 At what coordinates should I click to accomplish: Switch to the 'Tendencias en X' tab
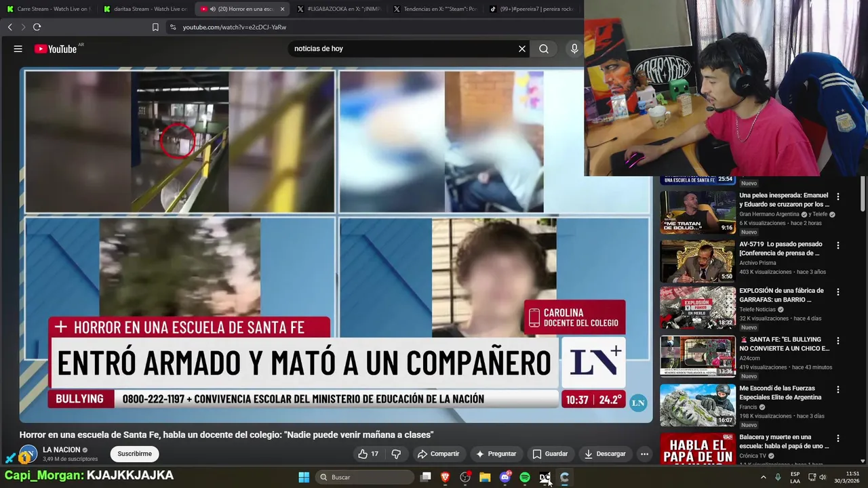(x=435, y=9)
